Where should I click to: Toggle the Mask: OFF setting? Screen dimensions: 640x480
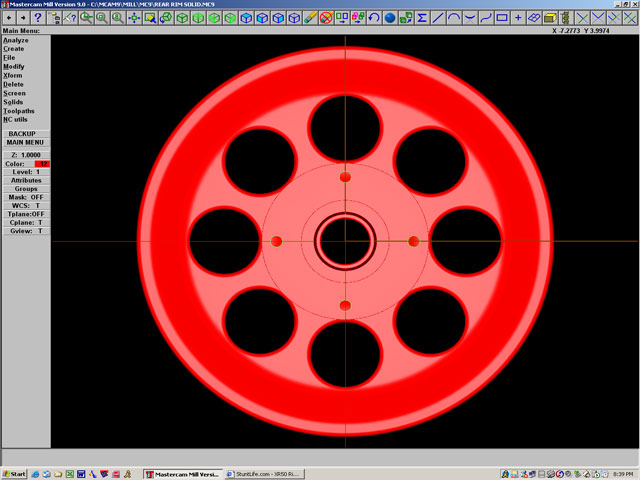[26, 197]
